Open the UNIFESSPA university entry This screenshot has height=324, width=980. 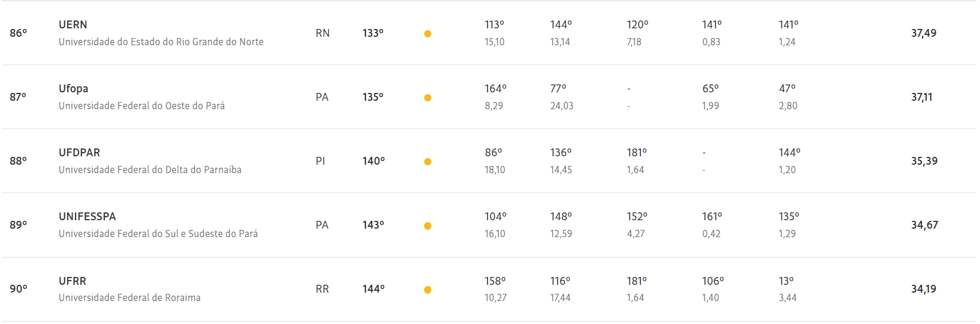point(88,217)
